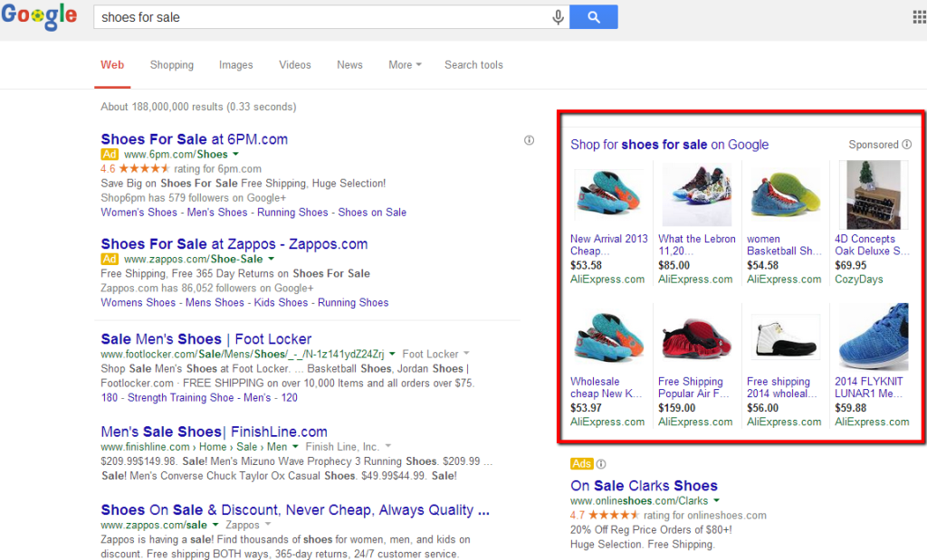Screen dimensions: 927x560
Task: Switch to the Shopping tab
Action: click(x=171, y=64)
